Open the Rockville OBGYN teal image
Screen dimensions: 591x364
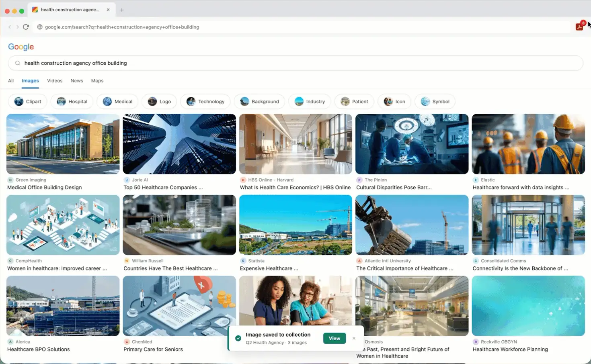[528, 306]
